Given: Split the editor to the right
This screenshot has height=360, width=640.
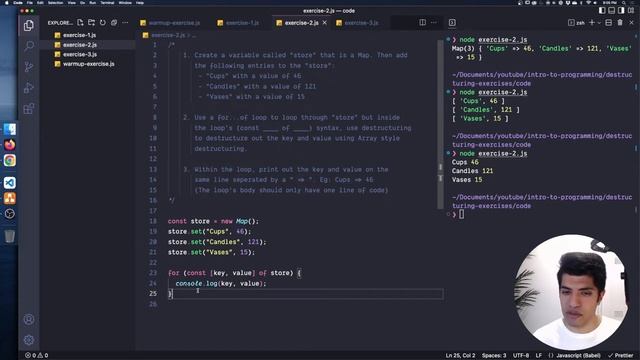Looking at the screenshot, I should tap(422, 22).
